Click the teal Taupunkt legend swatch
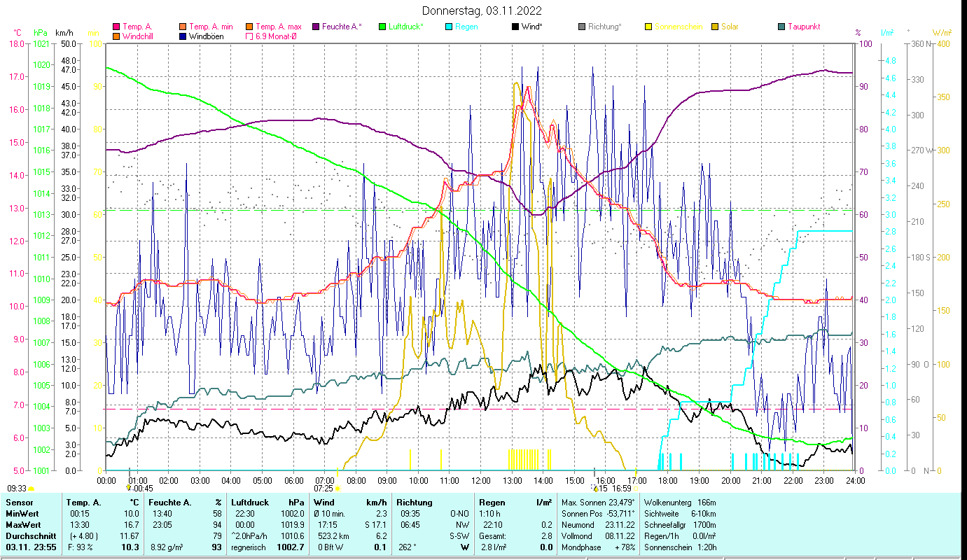This screenshot has width=967, height=560. [x=781, y=27]
